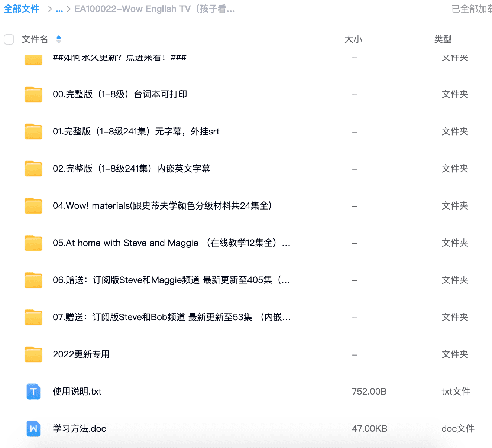Click the folder icon for 00.完整版台词本可打印
The width and height of the screenshot is (492, 448).
pos(33,94)
